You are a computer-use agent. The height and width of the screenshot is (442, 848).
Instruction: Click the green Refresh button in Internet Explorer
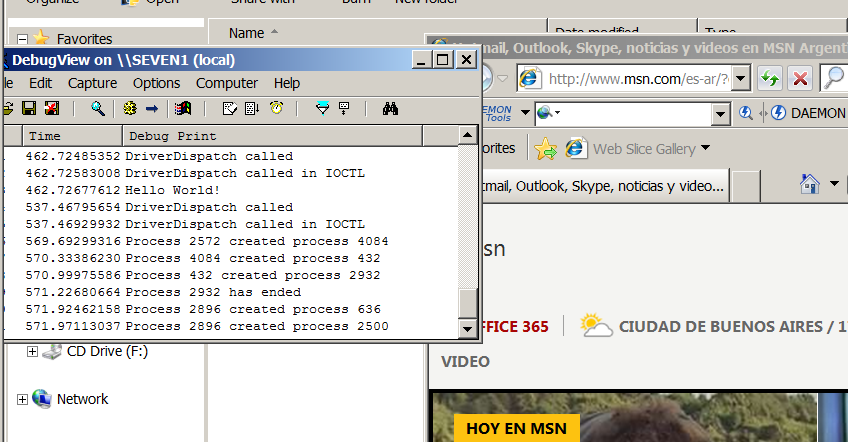770,78
